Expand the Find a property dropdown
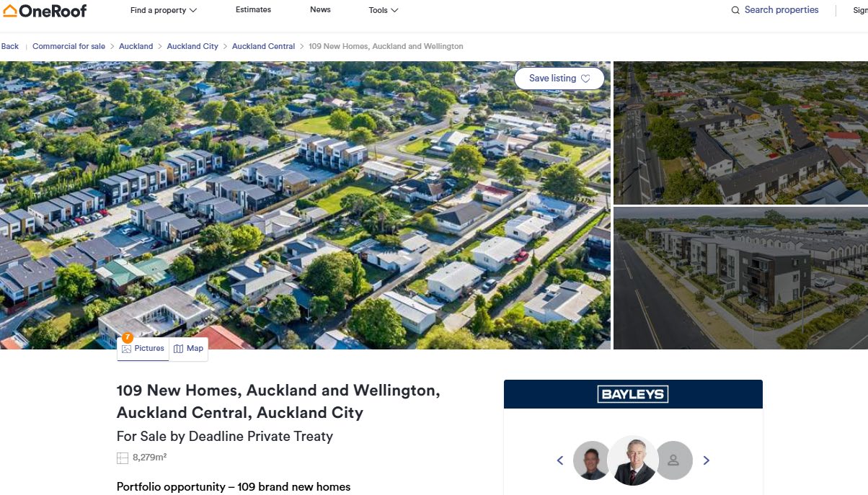 (164, 10)
